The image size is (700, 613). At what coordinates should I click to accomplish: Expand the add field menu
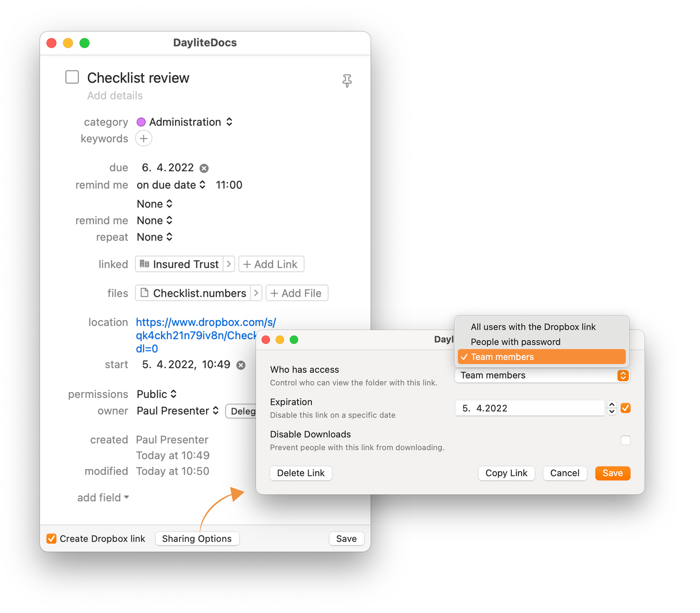103,498
